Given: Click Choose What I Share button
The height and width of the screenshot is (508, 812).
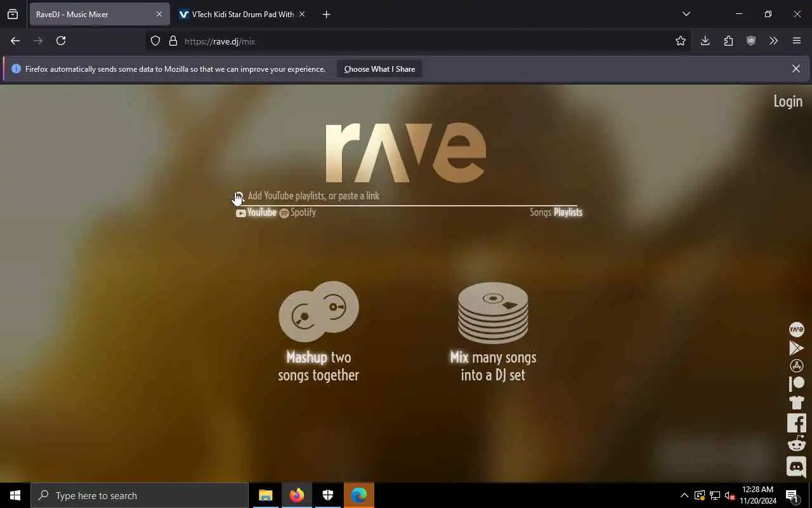Looking at the screenshot, I should (379, 69).
